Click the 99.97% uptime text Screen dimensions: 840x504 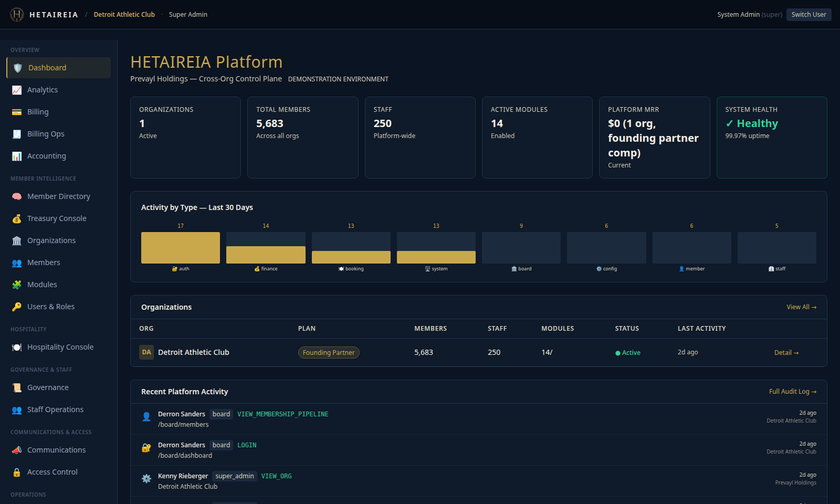point(748,136)
